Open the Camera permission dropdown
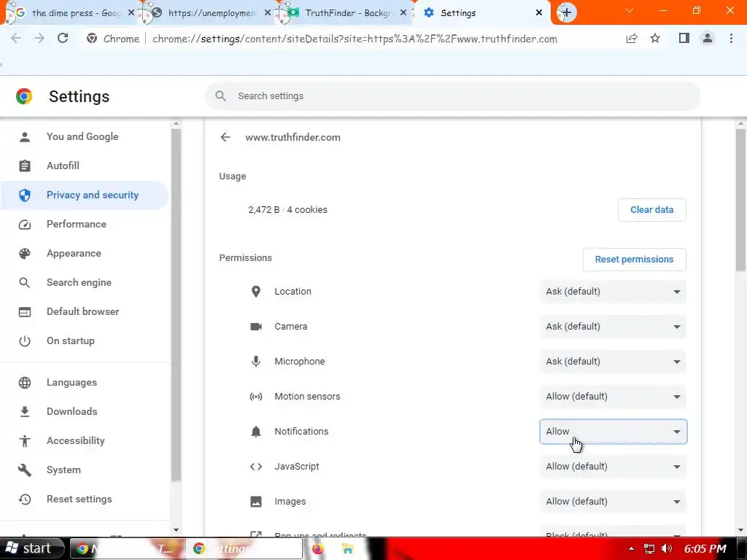 click(613, 327)
